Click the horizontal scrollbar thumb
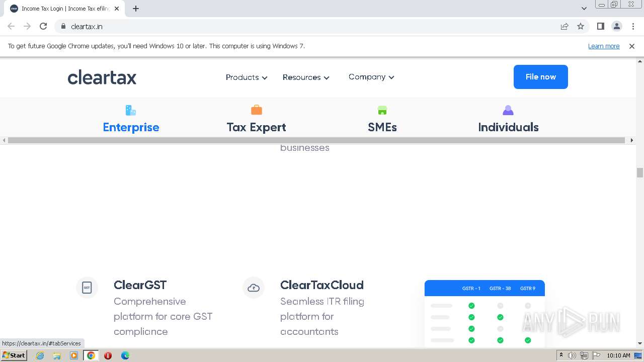The width and height of the screenshot is (644, 362). [316, 140]
